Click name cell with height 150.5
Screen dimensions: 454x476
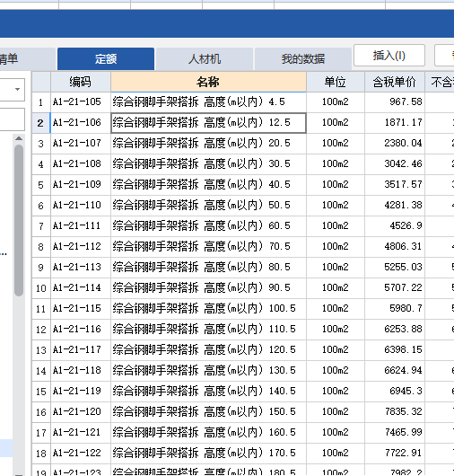click(209, 411)
